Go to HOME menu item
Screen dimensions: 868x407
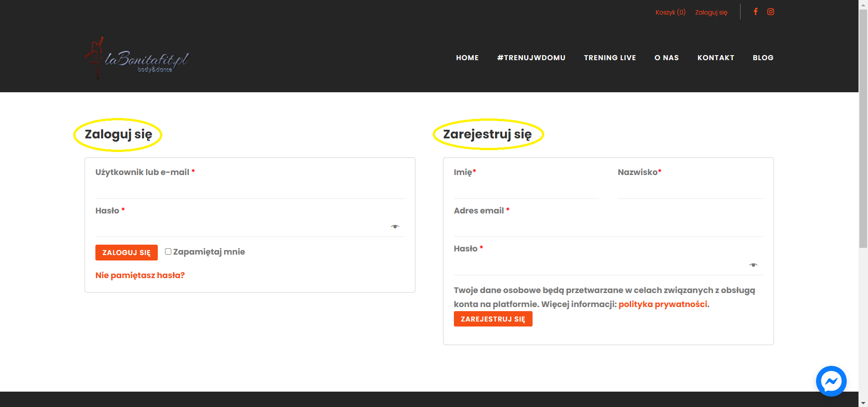point(467,58)
